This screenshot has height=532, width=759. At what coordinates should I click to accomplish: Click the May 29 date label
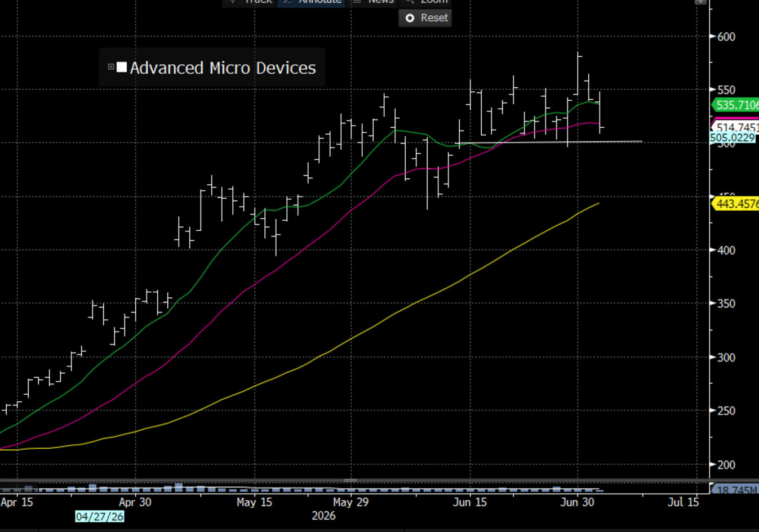click(x=350, y=502)
